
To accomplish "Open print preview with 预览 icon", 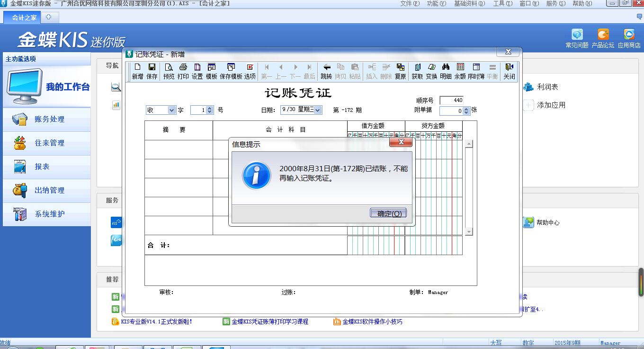I will pos(168,71).
